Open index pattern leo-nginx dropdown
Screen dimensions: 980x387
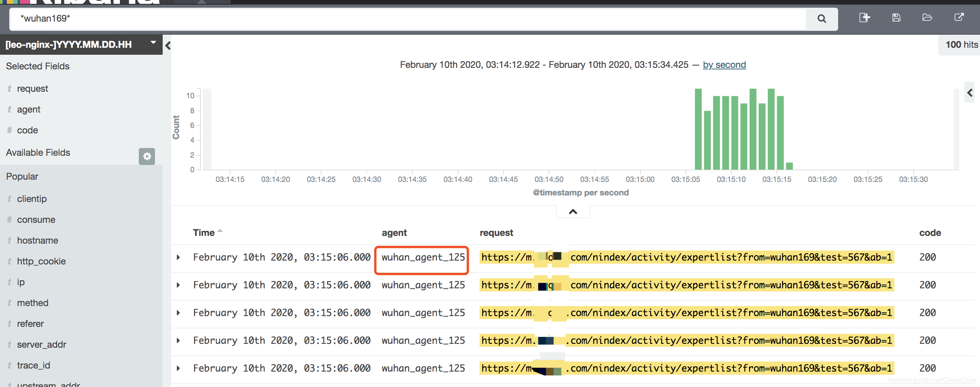(x=81, y=44)
